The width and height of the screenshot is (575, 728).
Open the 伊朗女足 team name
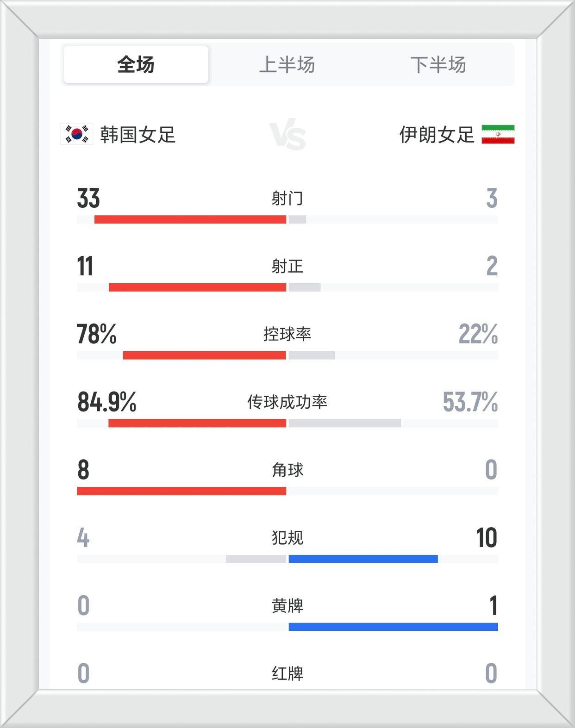437,135
